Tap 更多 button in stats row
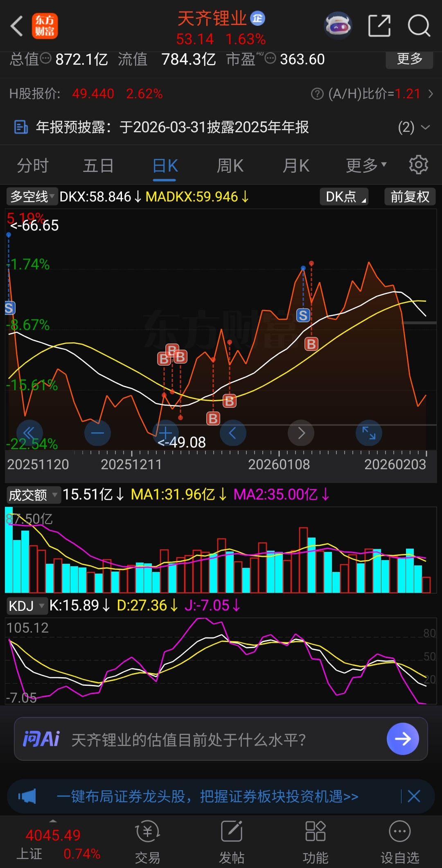 (x=409, y=59)
